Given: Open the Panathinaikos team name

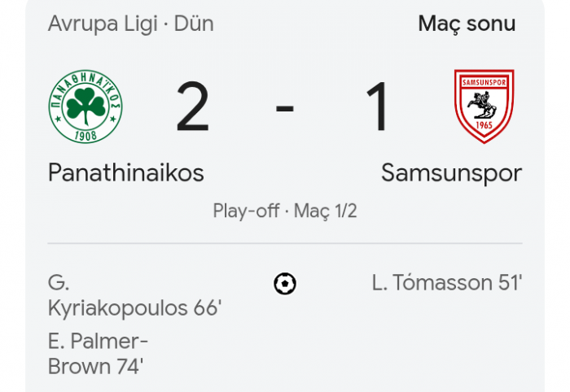Looking at the screenshot, I should (x=126, y=172).
